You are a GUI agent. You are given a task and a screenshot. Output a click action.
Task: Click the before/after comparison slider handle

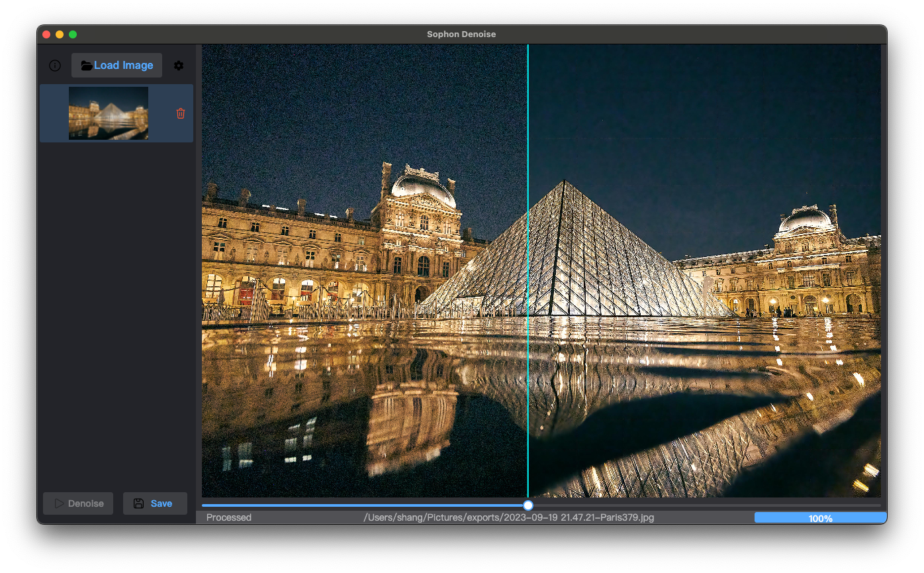click(528, 505)
